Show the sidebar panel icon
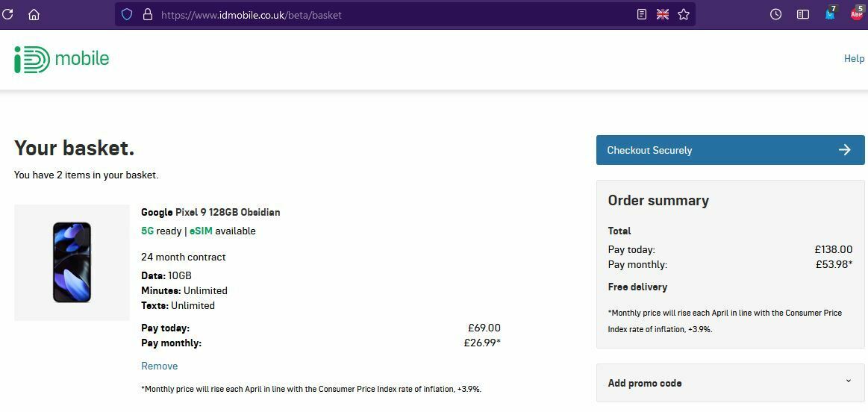This screenshot has width=868, height=412. pos(802,14)
